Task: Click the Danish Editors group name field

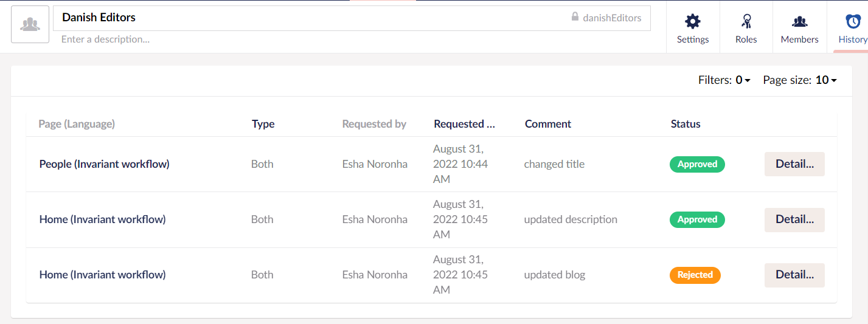Action: 352,18
